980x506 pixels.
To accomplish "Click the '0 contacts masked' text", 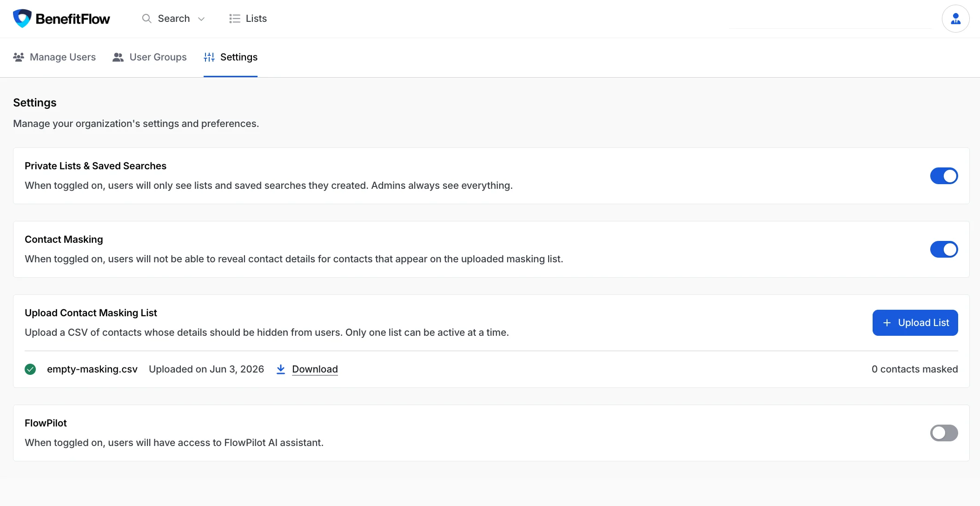I will pyautogui.click(x=914, y=369).
